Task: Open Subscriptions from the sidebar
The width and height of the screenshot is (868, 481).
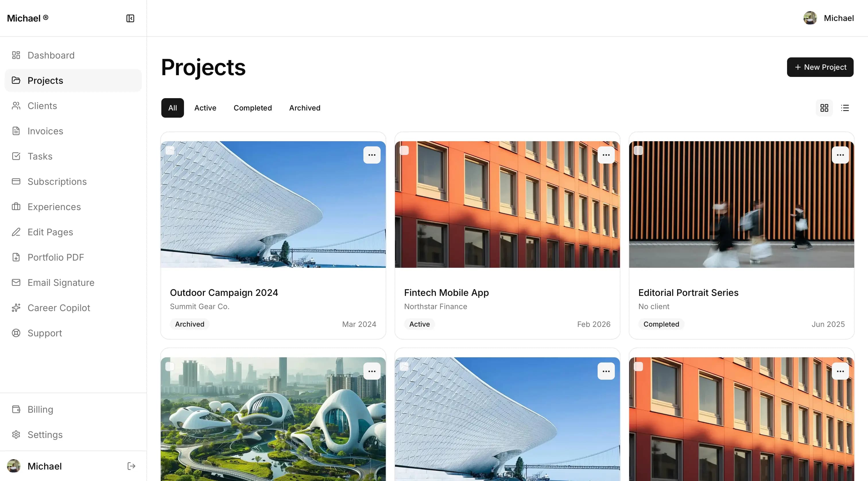Action: pos(73,182)
